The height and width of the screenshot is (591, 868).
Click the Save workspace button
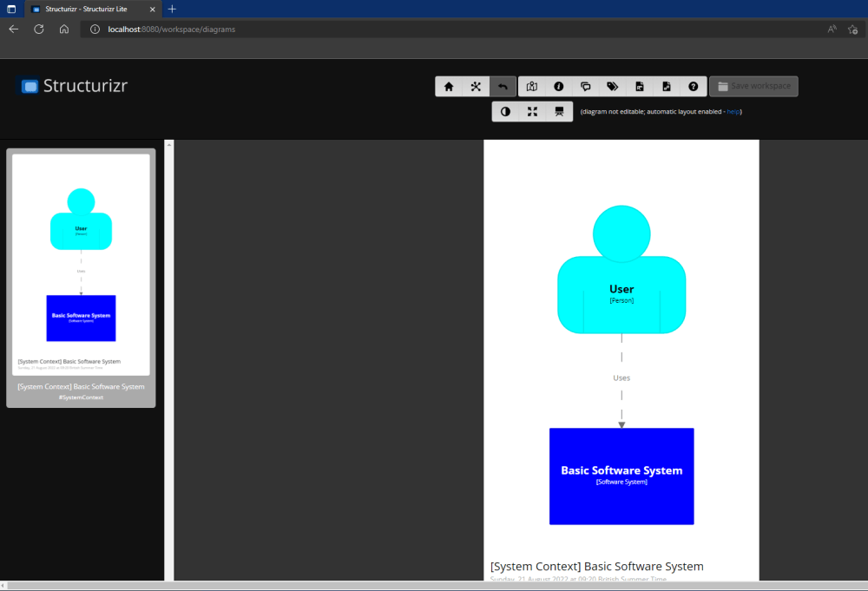coord(753,86)
